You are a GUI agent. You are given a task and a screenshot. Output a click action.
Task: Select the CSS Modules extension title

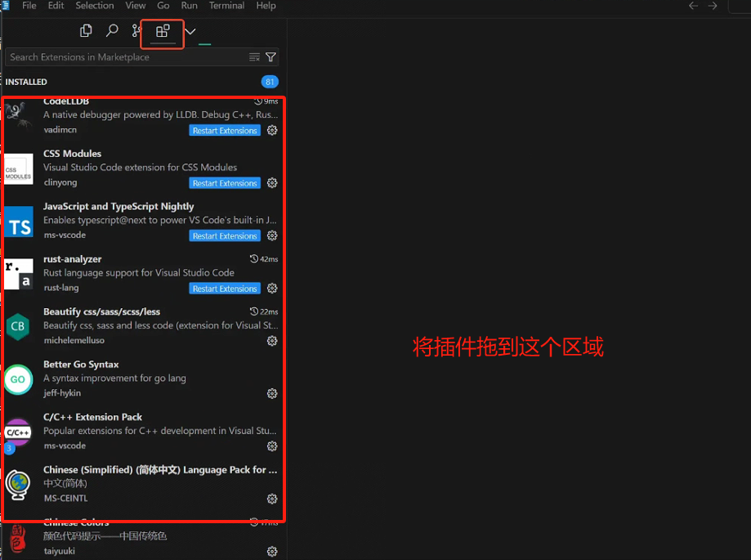point(73,154)
